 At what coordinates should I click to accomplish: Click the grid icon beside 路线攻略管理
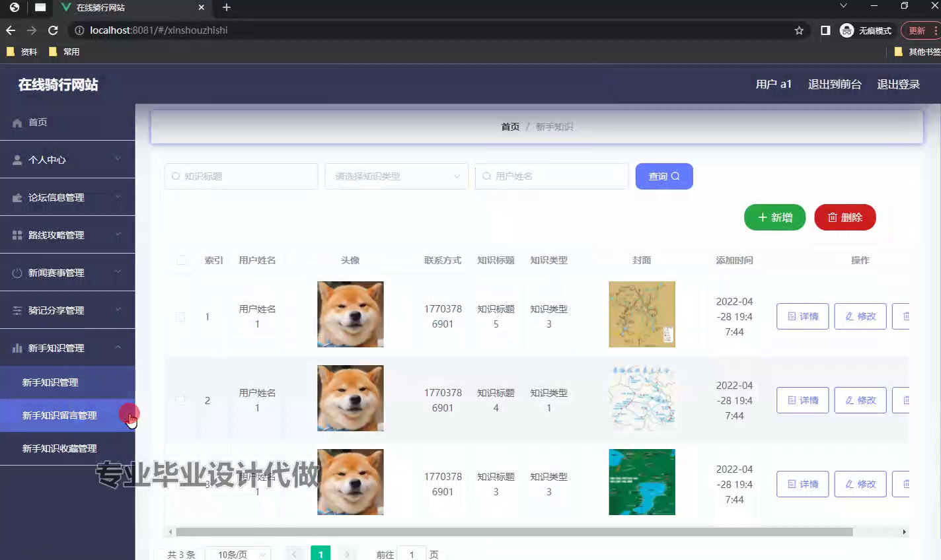17,235
